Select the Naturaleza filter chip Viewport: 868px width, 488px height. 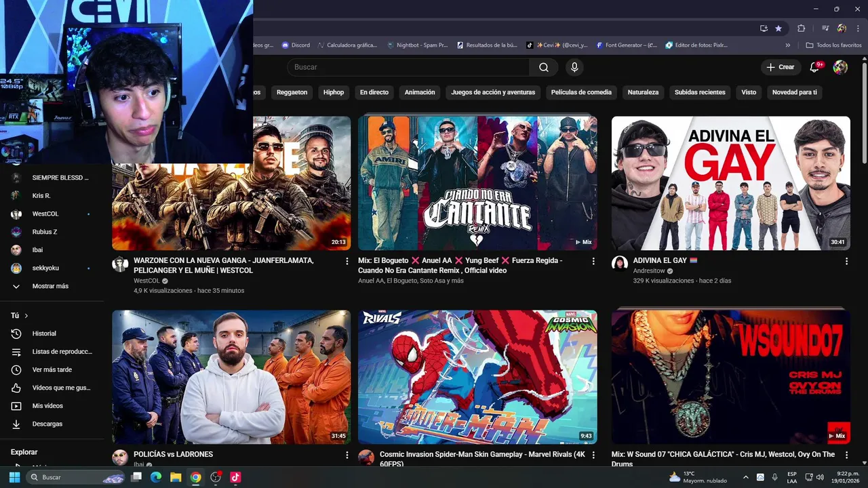coord(643,92)
